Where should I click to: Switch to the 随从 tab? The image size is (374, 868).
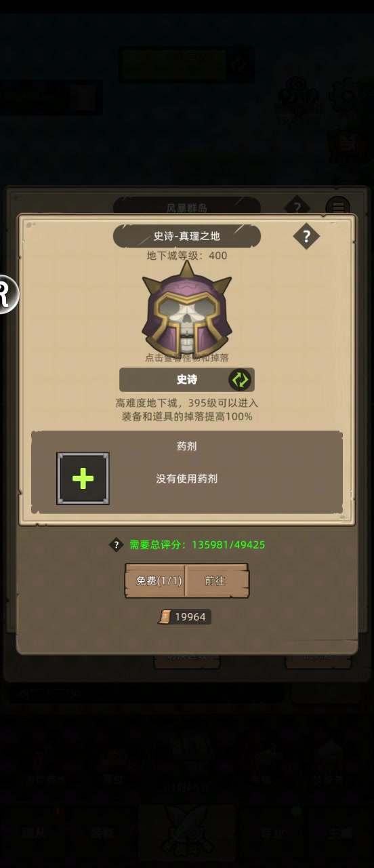click(34, 833)
